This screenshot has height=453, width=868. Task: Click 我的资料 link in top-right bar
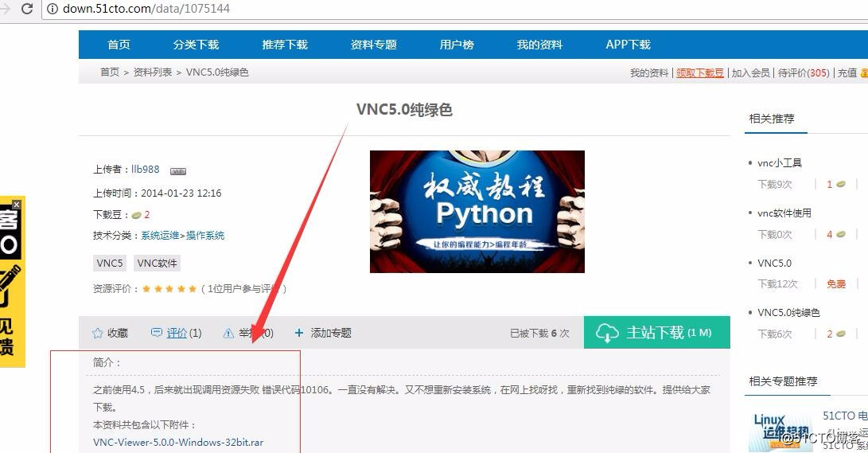(648, 72)
